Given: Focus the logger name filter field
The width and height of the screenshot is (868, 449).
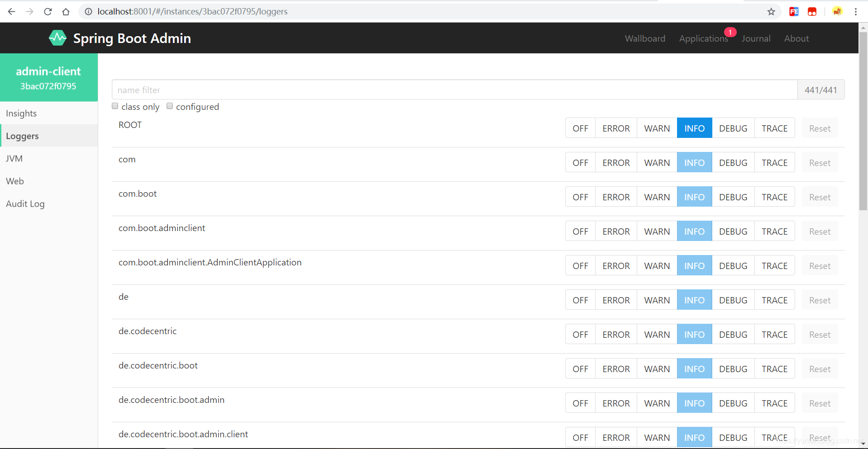Looking at the screenshot, I should [x=454, y=90].
